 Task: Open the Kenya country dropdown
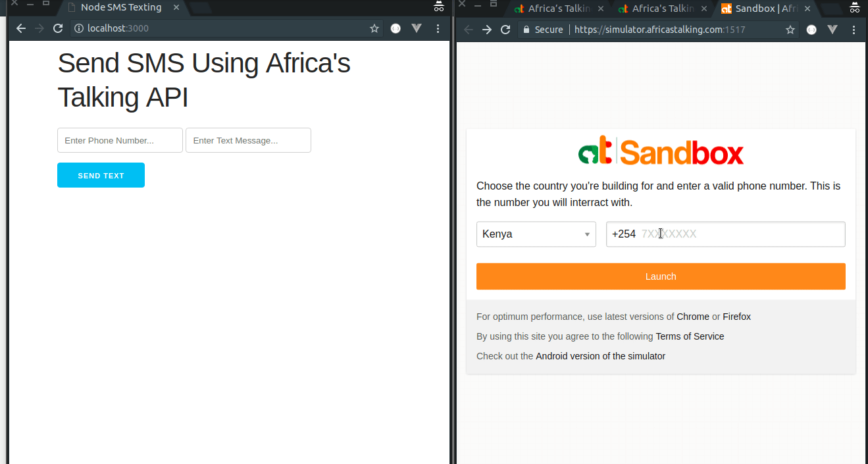(536, 234)
